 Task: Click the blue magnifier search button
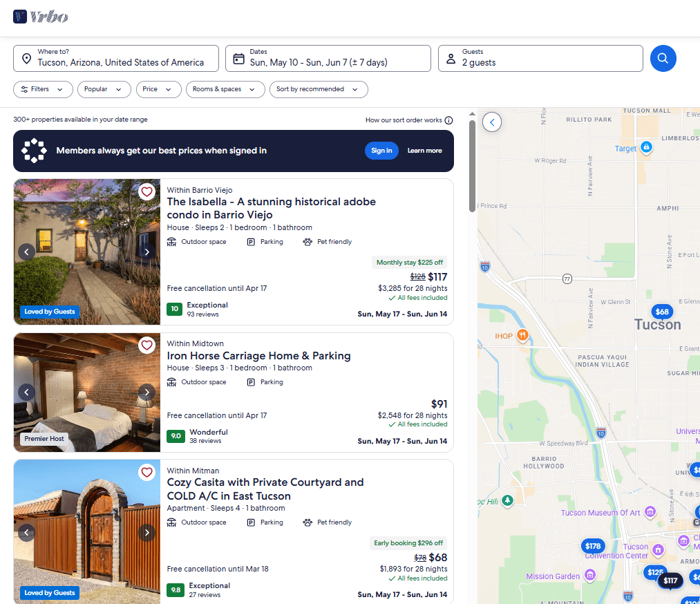click(663, 58)
